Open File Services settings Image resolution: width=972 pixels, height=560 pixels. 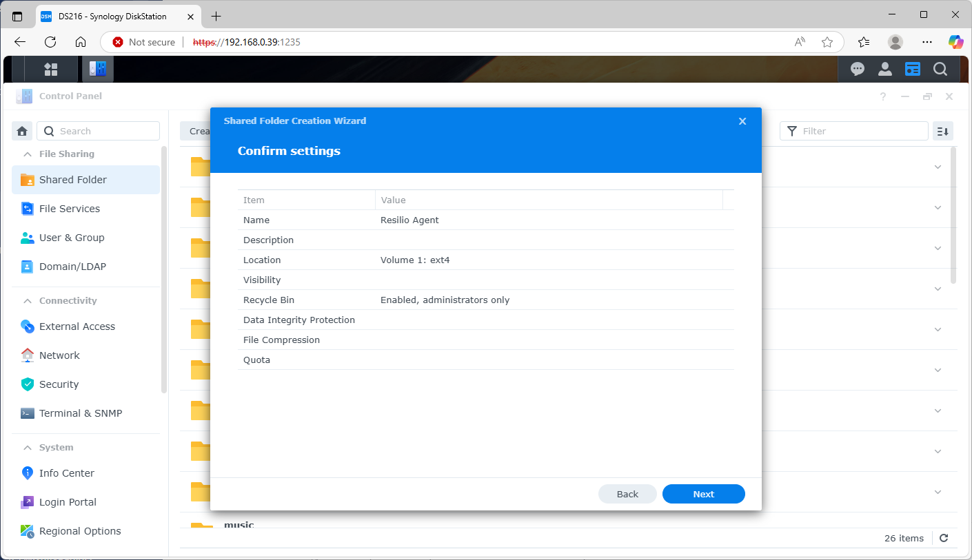click(70, 208)
